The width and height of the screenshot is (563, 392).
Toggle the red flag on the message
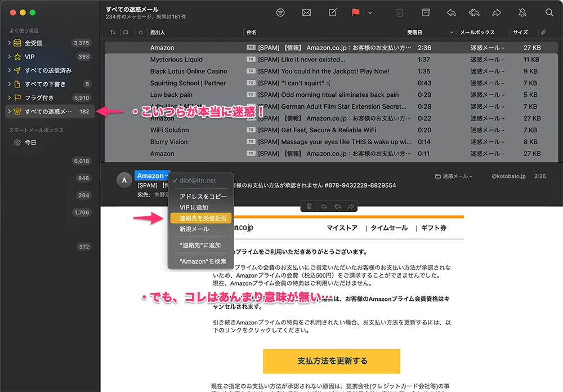pos(356,12)
